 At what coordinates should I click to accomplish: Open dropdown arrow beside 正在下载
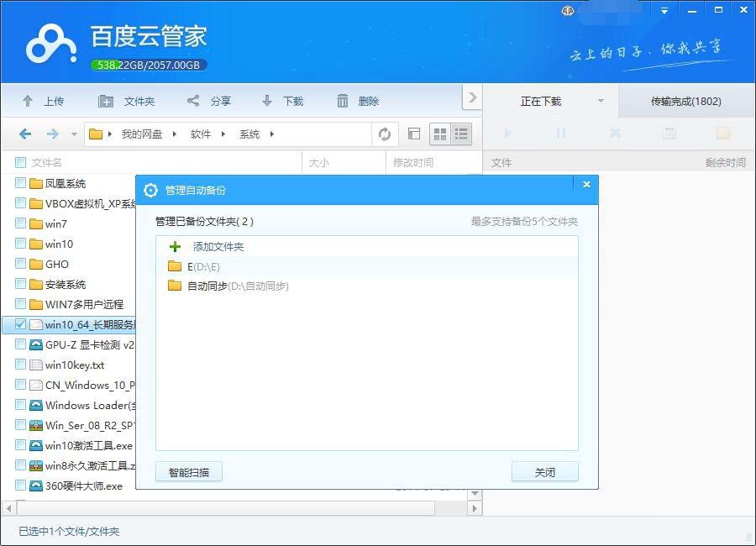tap(601, 101)
